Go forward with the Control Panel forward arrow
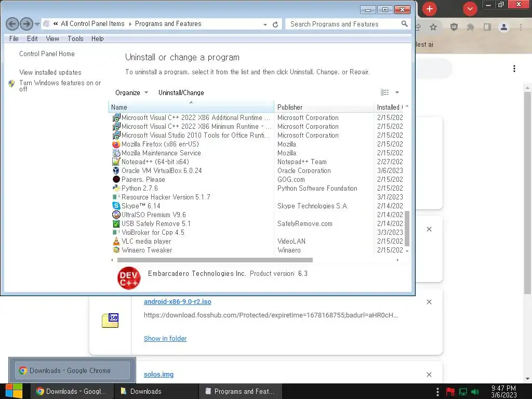 click(x=26, y=24)
